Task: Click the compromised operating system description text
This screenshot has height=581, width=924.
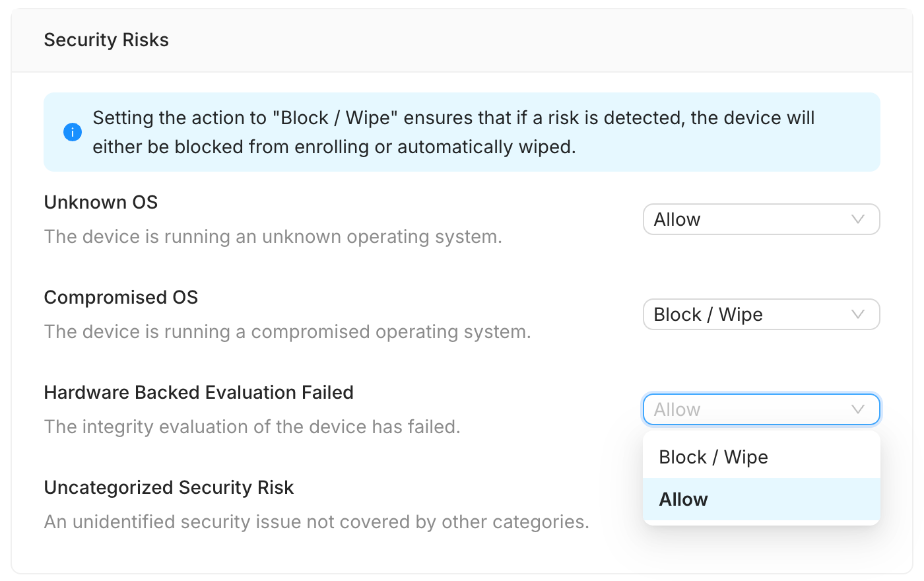Action: (x=287, y=331)
